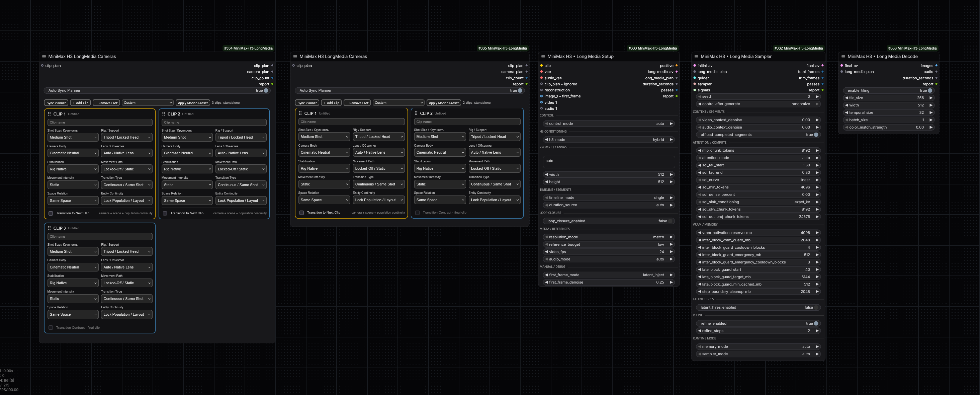The height and width of the screenshot is (395, 980).
Task: Grab CLIP 1 drag handle in node #335
Action: pyautogui.click(x=300, y=113)
